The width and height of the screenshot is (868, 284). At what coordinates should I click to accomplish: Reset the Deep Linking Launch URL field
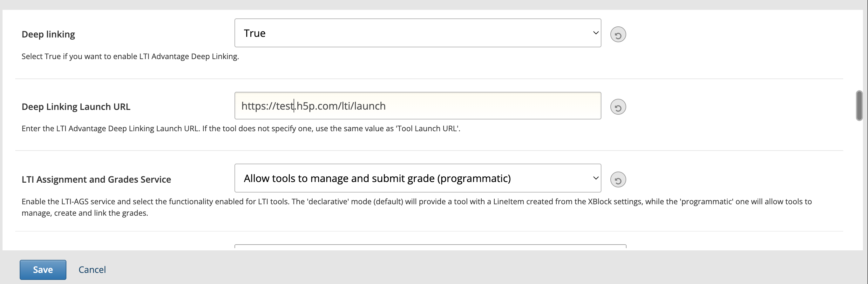tap(618, 107)
